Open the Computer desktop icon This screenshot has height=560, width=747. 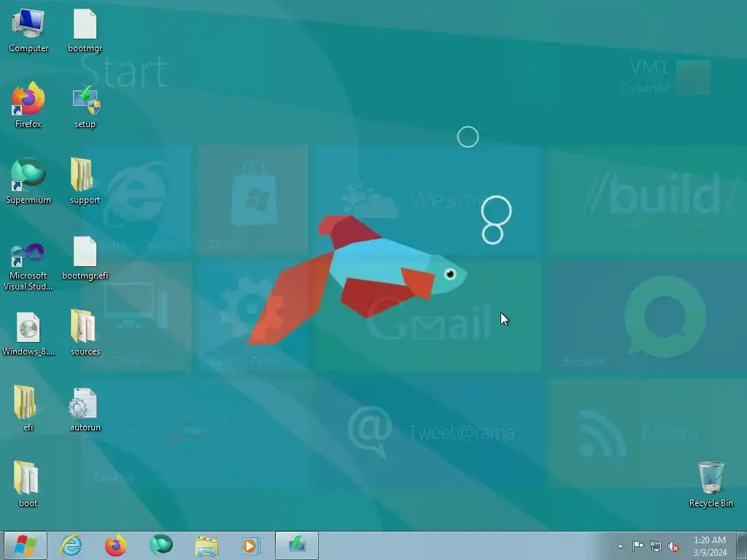point(28,31)
